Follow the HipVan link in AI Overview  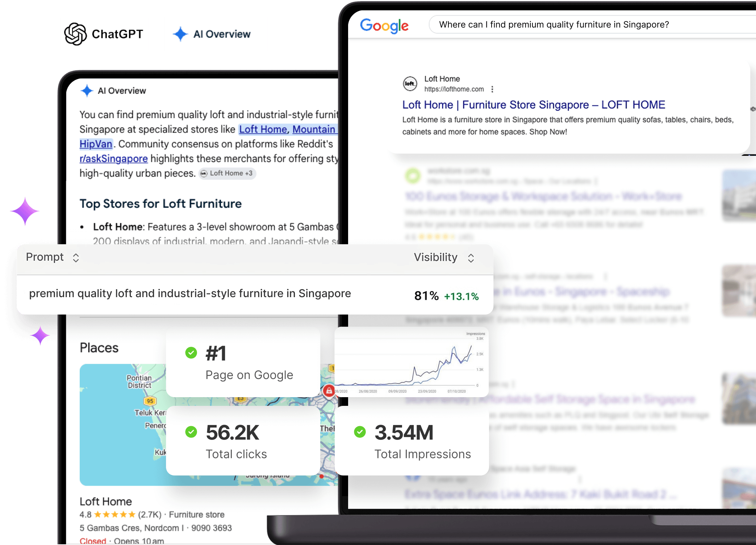(96, 144)
